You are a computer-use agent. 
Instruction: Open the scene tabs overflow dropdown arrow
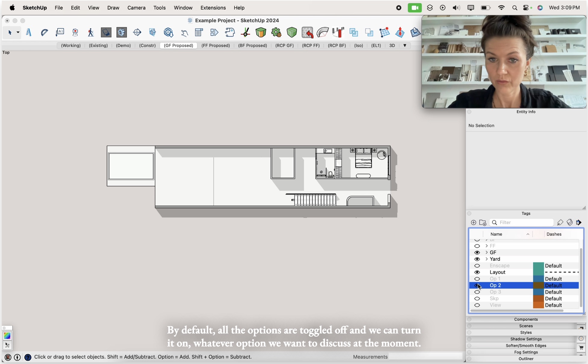[x=405, y=45]
